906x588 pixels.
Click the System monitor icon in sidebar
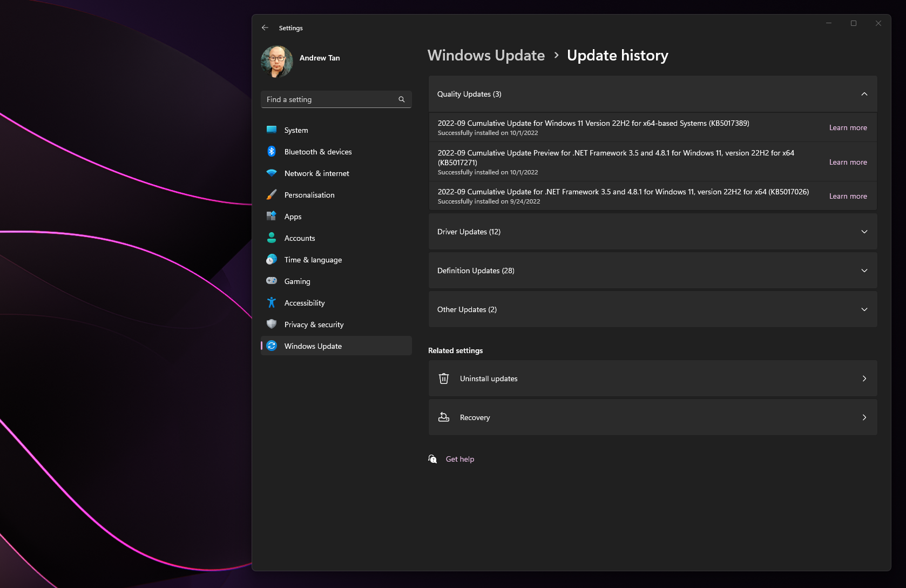click(x=272, y=130)
